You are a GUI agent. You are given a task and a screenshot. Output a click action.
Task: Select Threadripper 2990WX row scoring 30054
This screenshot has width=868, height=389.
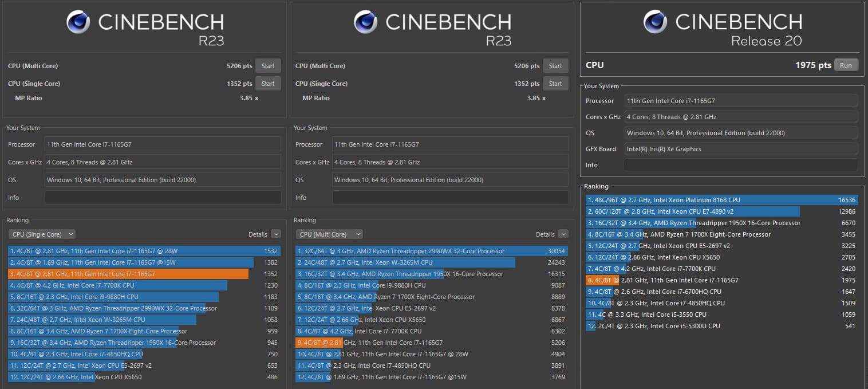coord(432,251)
